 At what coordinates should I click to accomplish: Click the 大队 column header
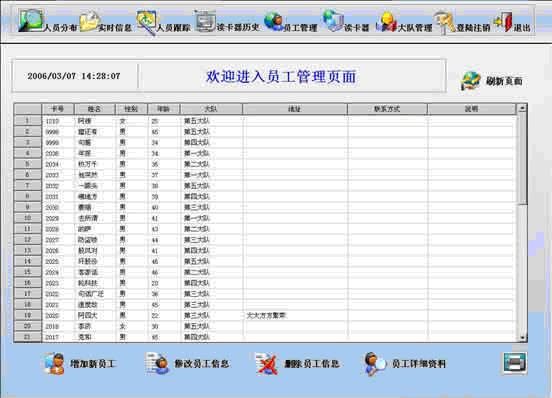tap(211, 109)
